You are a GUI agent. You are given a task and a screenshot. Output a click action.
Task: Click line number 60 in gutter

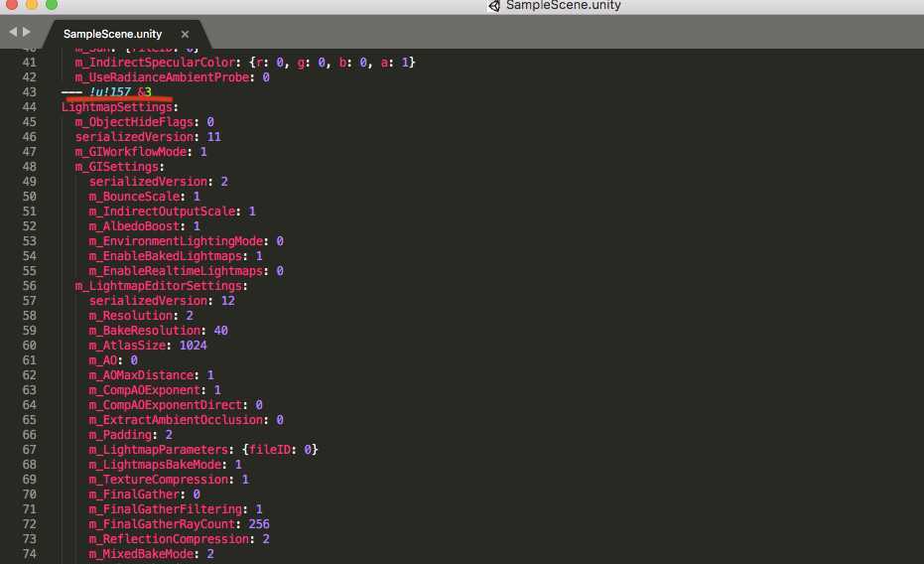[30, 346]
